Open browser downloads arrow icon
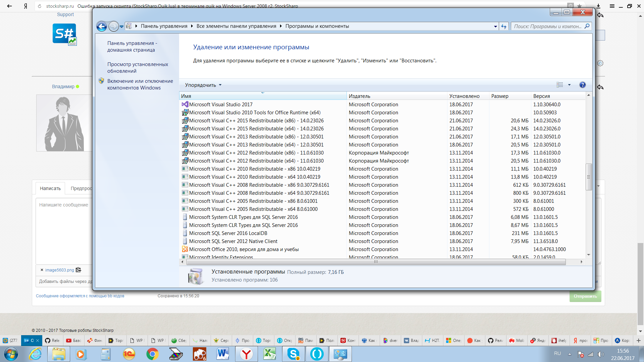The image size is (644, 362). pos(599,6)
